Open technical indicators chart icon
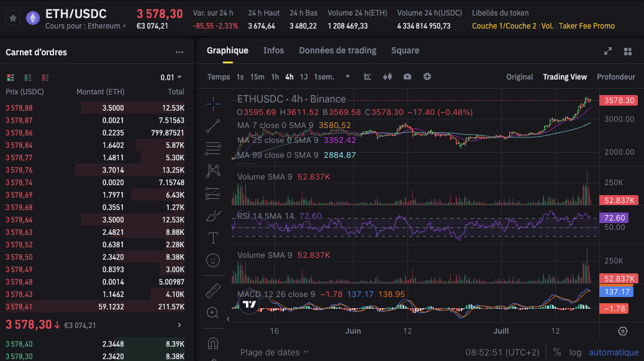The width and height of the screenshot is (644, 361). click(368, 77)
